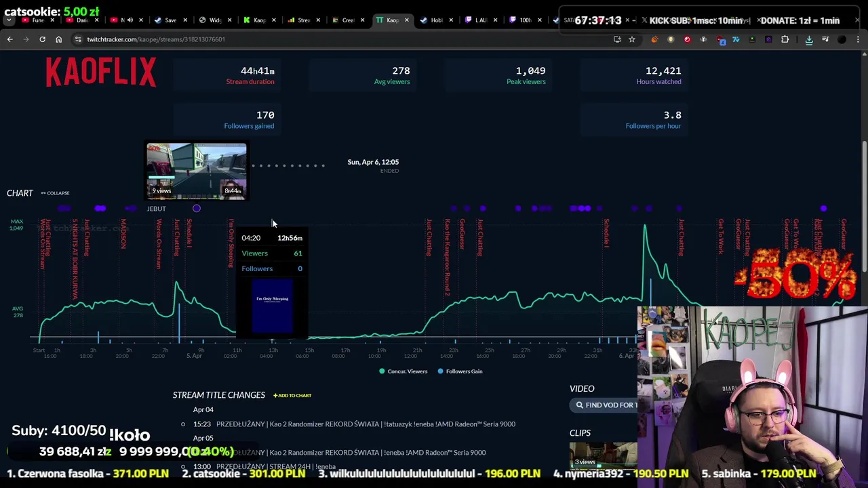The image size is (868, 488).
Task: View site information icon beside URL
Action: point(78,39)
